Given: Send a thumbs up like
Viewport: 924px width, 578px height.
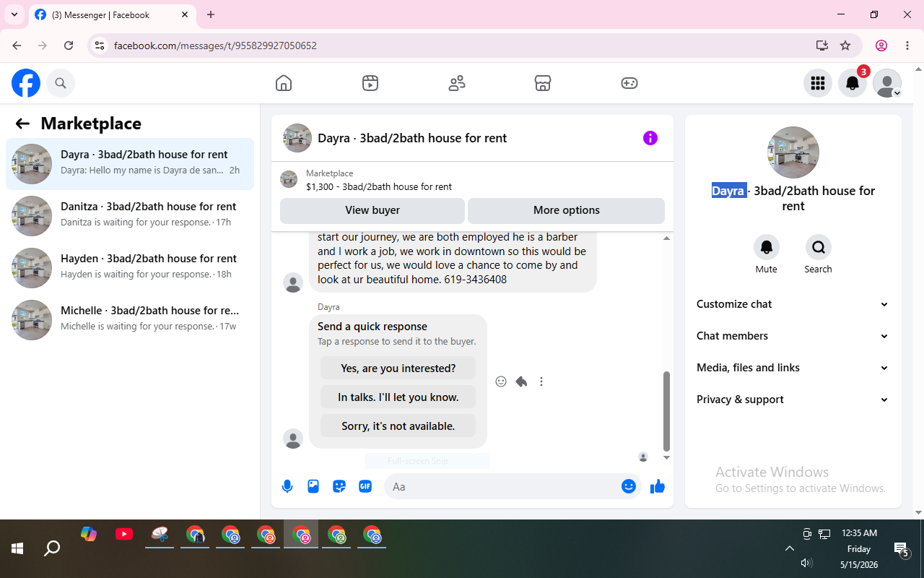Looking at the screenshot, I should 658,486.
